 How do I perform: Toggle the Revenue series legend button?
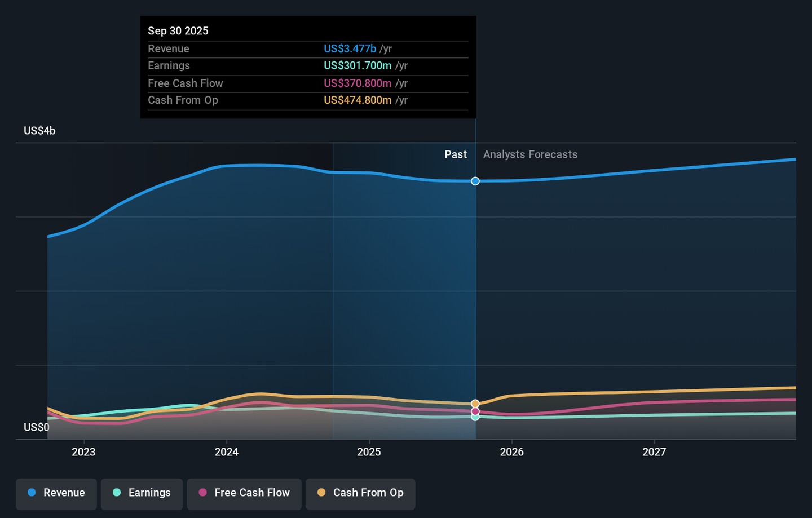(56, 493)
